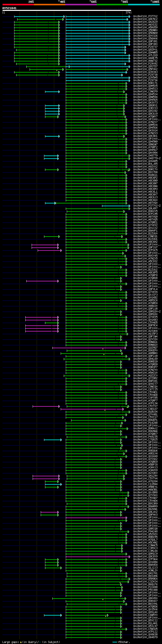This screenshot has height=644, width=162.
Task: Select the UniRef100_Q5PXK2 label
Action: click(x=145, y=69)
